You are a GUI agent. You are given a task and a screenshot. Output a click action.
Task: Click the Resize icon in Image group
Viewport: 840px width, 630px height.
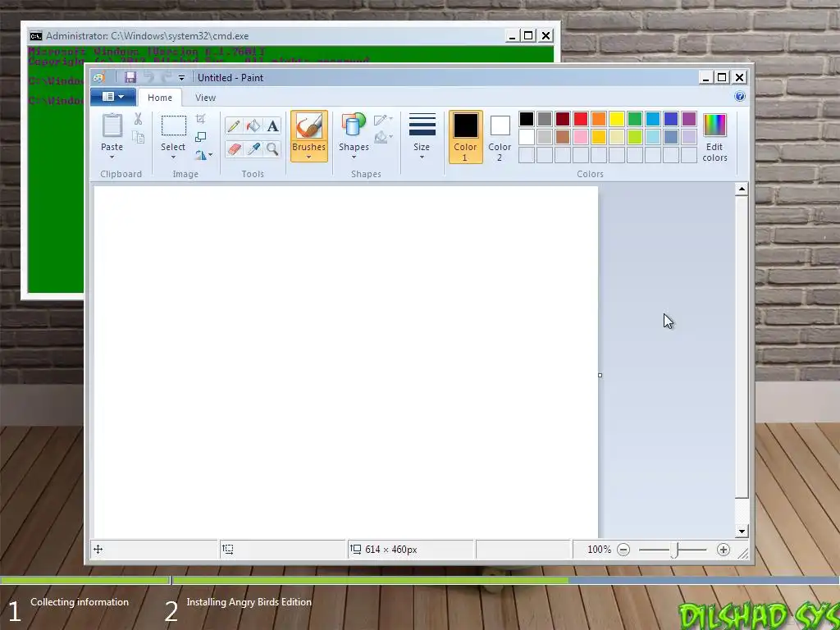[201, 137]
